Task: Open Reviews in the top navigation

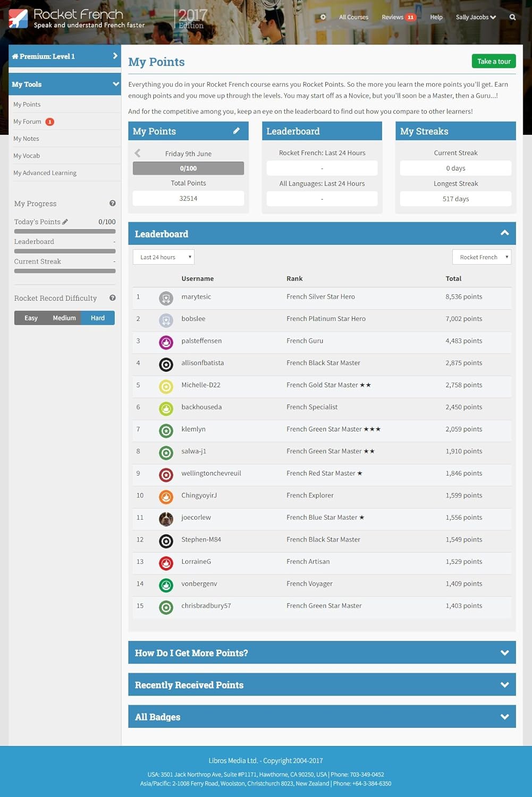Action: pyautogui.click(x=392, y=17)
